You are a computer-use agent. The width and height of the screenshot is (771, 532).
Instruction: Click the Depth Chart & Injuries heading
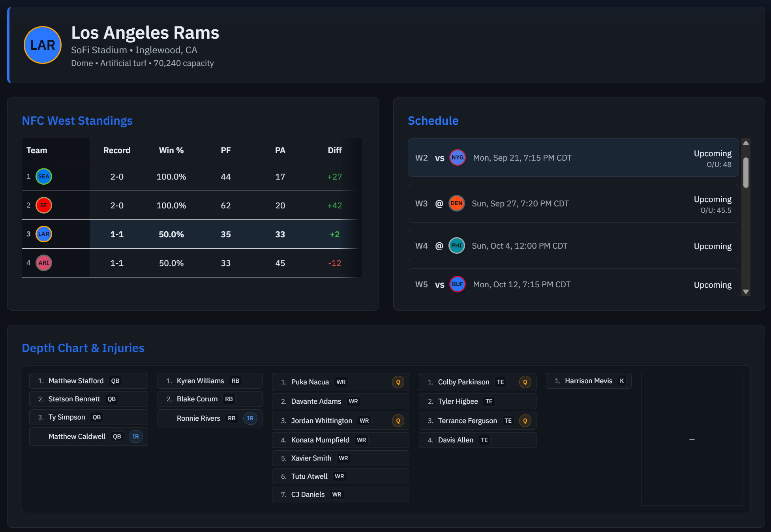[83, 348]
